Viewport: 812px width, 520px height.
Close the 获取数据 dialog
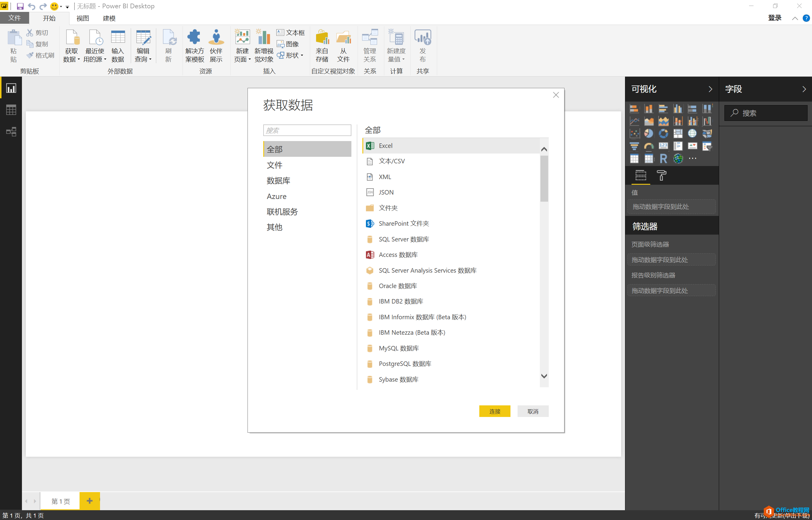click(x=556, y=95)
